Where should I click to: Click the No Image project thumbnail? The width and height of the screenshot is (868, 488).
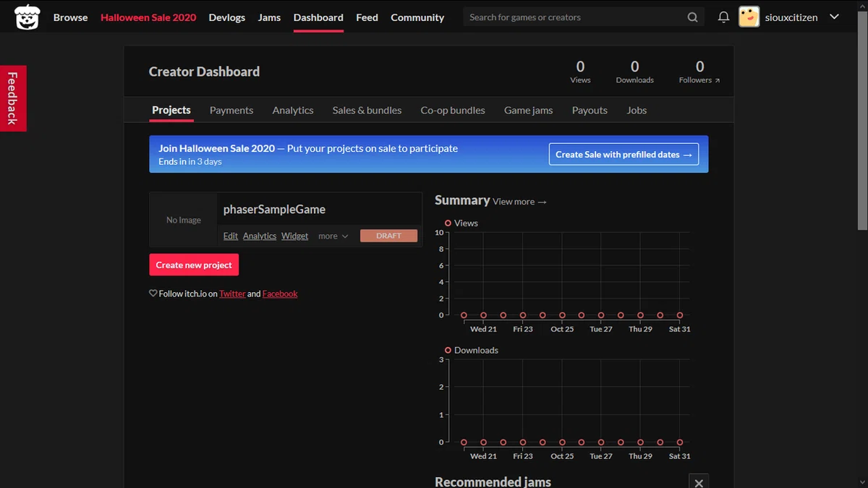click(x=184, y=220)
